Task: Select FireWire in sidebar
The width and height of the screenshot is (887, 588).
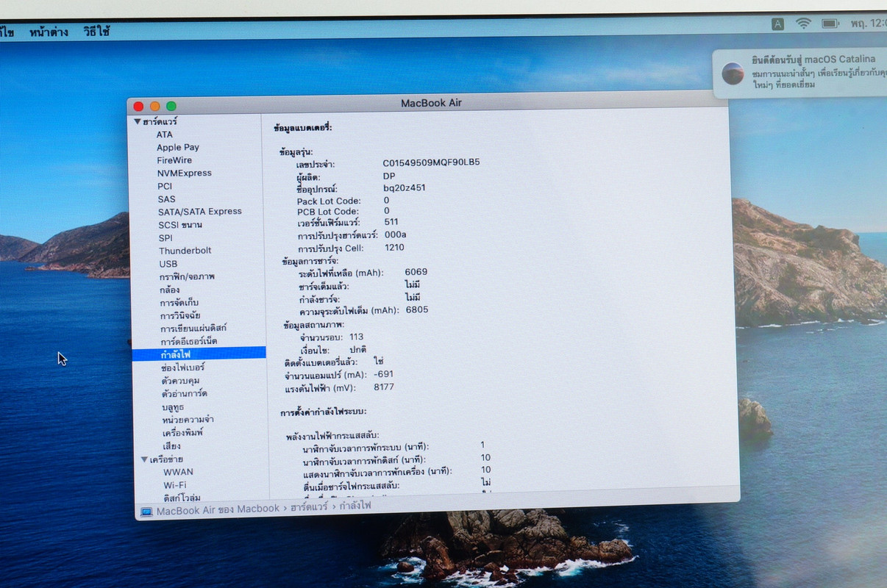Action: [x=174, y=160]
